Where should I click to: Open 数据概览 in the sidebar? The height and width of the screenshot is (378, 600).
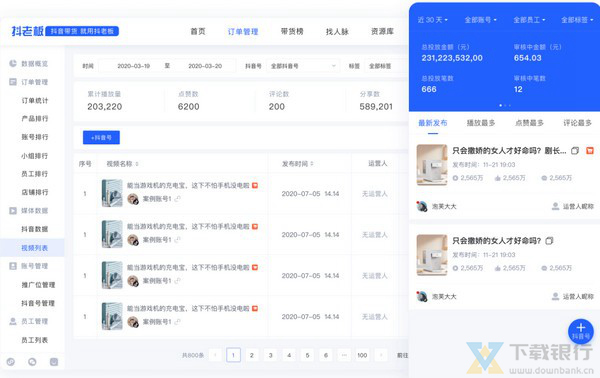[34, 64]
